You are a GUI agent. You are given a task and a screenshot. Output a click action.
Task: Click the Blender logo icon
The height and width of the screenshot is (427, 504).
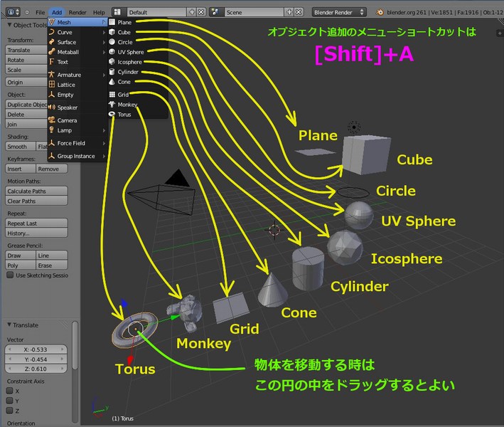[x=380, y=12]
